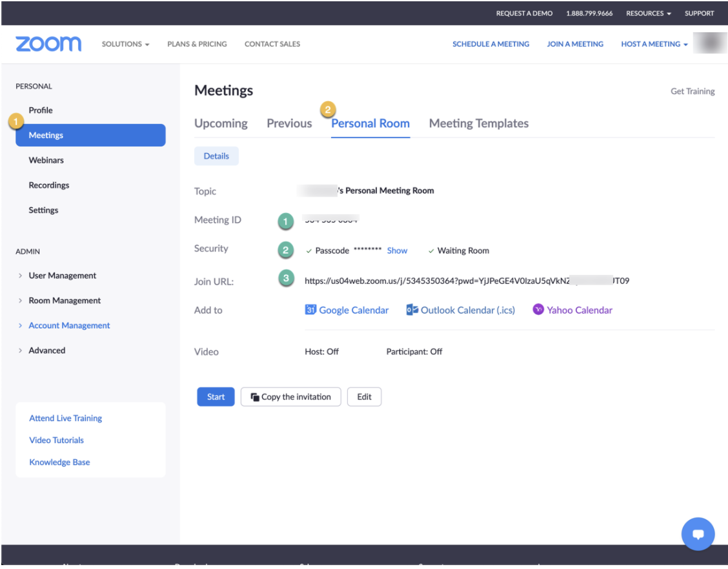This screenshot has height=569, width=728.
Task: Switch to the Meeting Templates tab
Action: [x=478, y=124]
